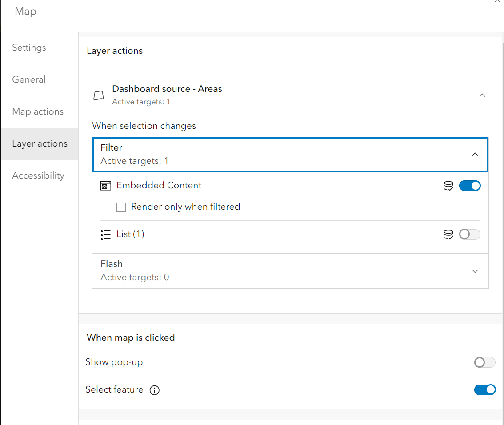Close the Map settings dialog with the X
Viewport: 504px width, 425px height.
[498, 2]
